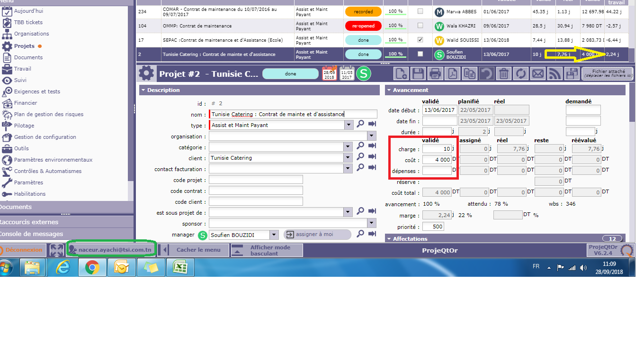Open Internet Explorer from the taskbar
The image size is (644, 364).
(63, 268)
